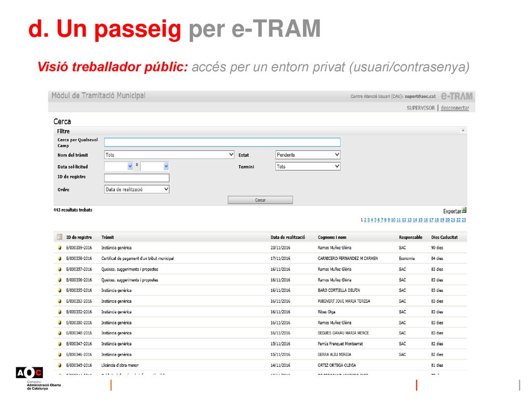Screen dimensions: 532x399
Task: Open the Estat dropdown showing Pendents
Action: [x=308, y=155]
